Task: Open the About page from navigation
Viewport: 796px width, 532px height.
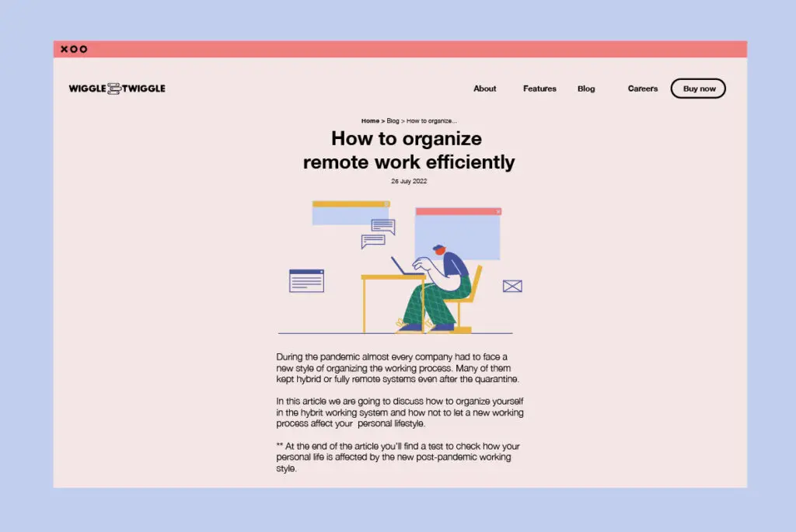Action: point(484,89)
